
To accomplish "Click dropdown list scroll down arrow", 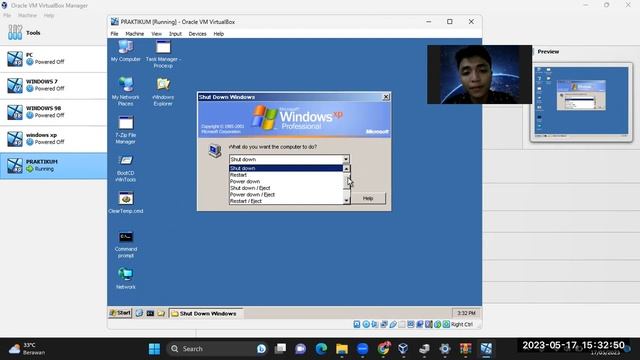I will (x=346, y=200).
